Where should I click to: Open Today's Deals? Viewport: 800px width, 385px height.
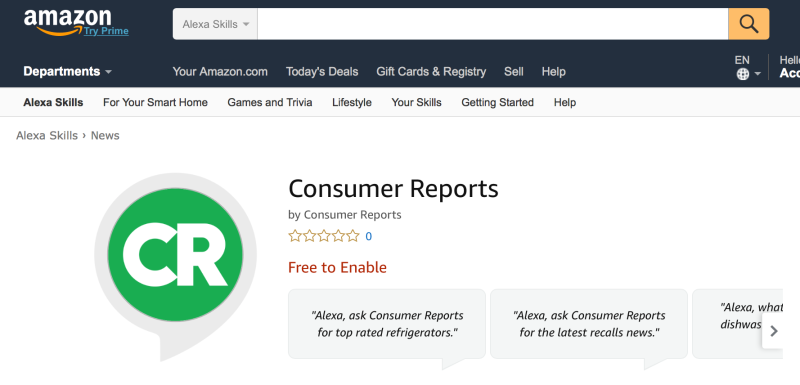point(322,72)
